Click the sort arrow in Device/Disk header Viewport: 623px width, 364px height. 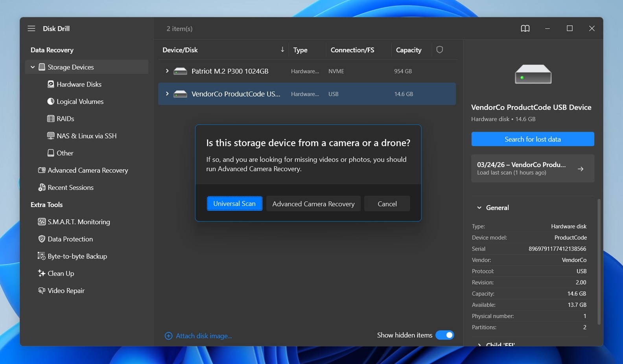click(282, 50)
